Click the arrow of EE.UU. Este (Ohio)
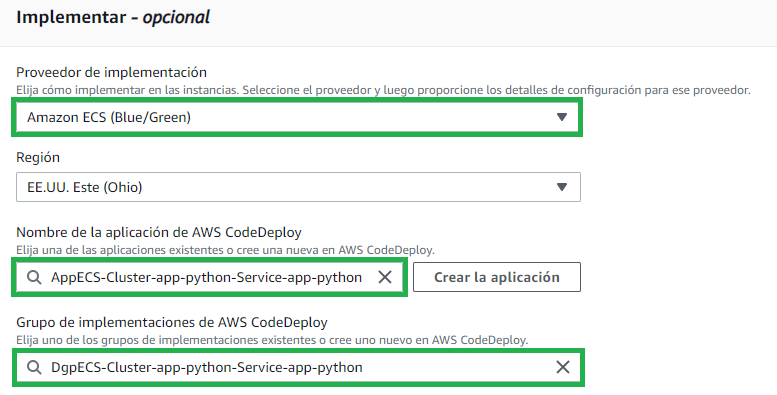Image resolution: width=777 pixels, height=395 pixels. tap(561, 187)
